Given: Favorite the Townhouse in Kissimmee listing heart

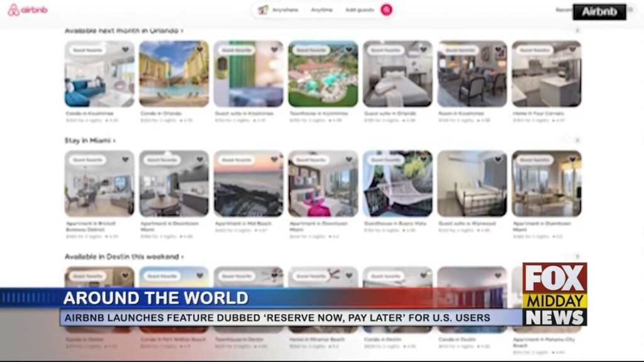Looking at the screenshot, I should click(348, 50).
